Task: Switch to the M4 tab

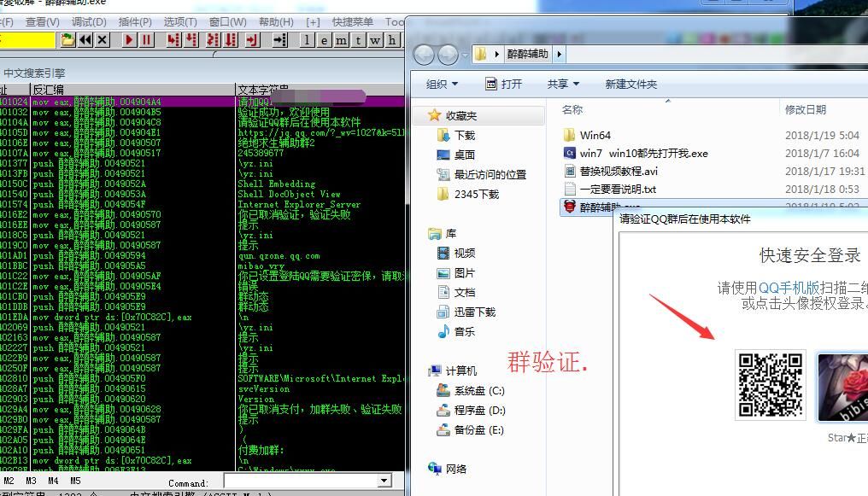Action: 53,481
